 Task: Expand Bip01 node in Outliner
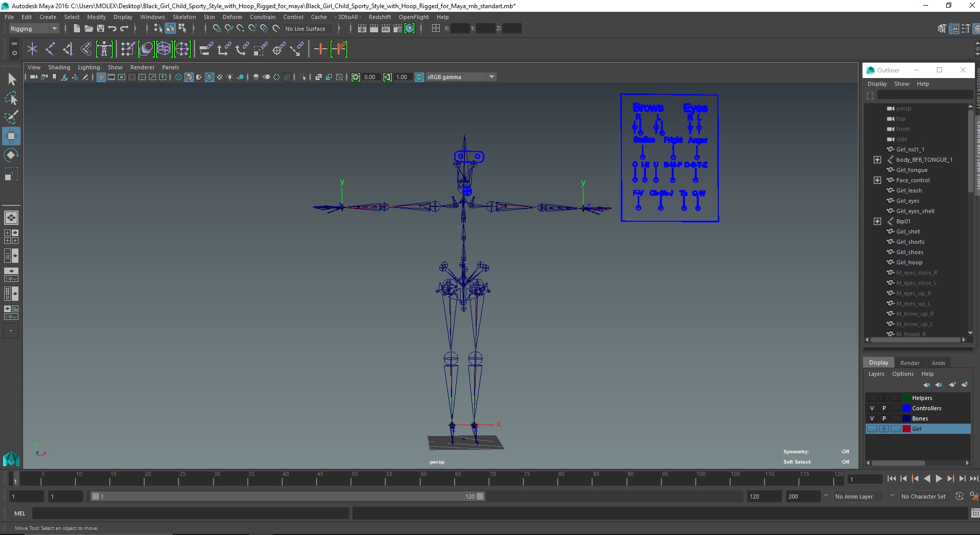click(877, 221)
